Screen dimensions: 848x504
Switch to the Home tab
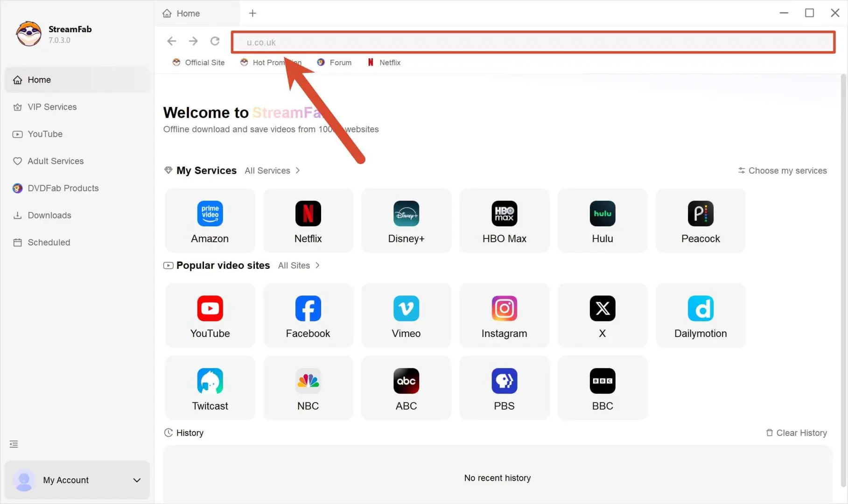tap(197, 13)
